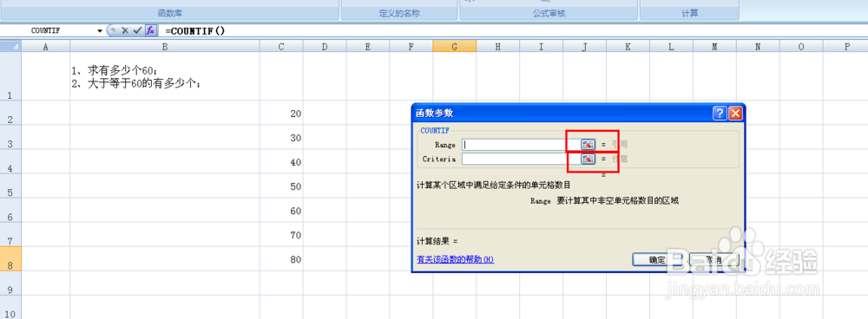Select column I header
The height and width of the screenshot is (319, 868).
click(x=541, y=47)
